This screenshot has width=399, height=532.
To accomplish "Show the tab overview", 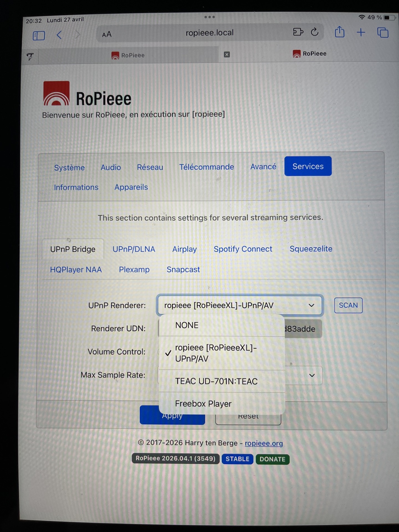I will pos(383,32).
